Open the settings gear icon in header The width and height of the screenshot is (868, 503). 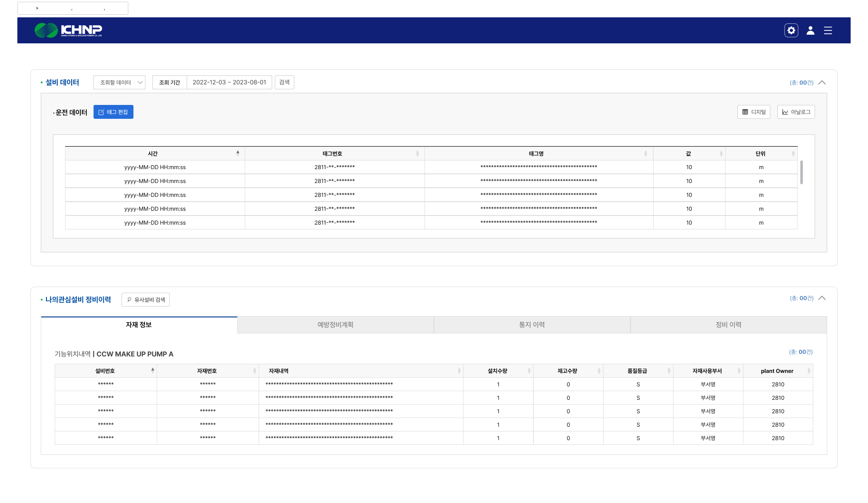[x=791, y=30]
